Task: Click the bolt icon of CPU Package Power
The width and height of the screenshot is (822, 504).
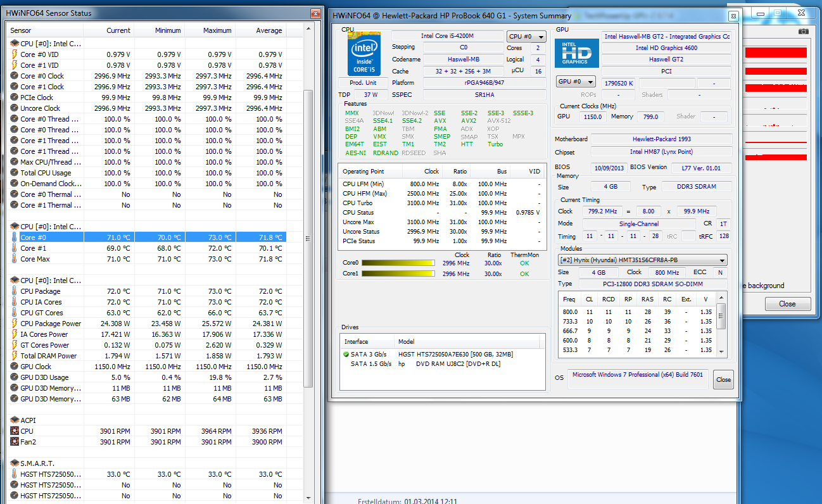Action: tap(15, 324)
